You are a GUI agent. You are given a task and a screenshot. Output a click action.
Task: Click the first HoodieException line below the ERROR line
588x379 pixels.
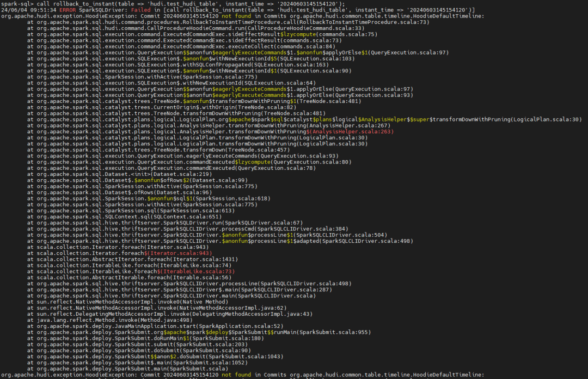(243, 16)
